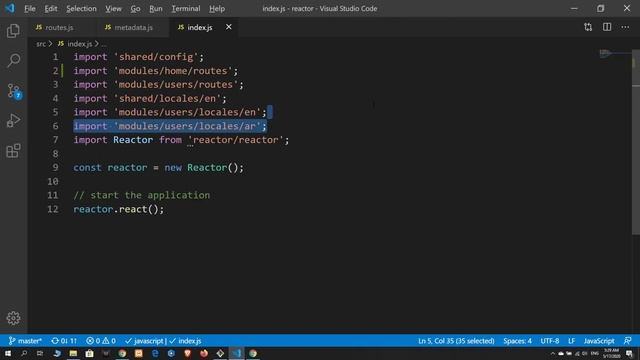The height and width of the screenshot is (360, 640).
Task: Open the Terminal menu
Action: pyautogui.click(x=186, y=9)
